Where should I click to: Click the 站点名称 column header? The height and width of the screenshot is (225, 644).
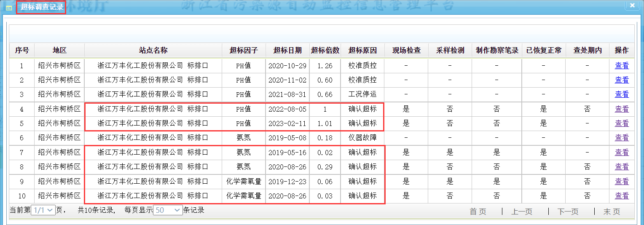pos(153,50)
